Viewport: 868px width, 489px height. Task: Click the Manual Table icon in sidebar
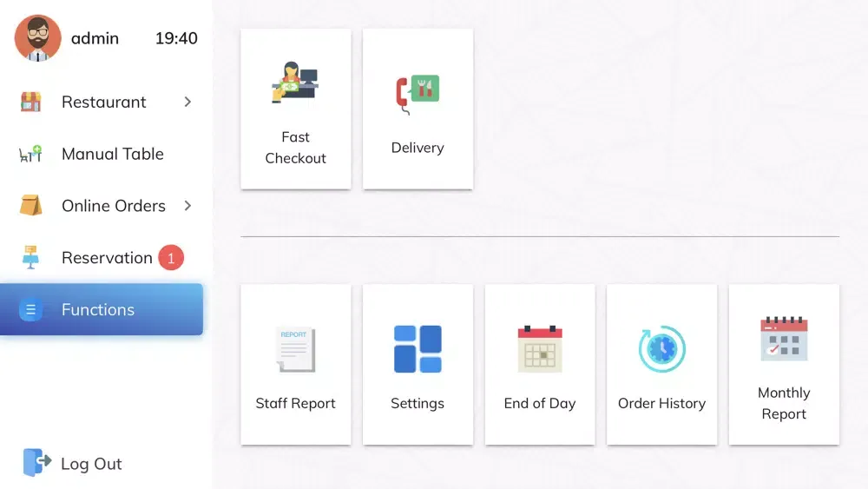pos(31,154)
